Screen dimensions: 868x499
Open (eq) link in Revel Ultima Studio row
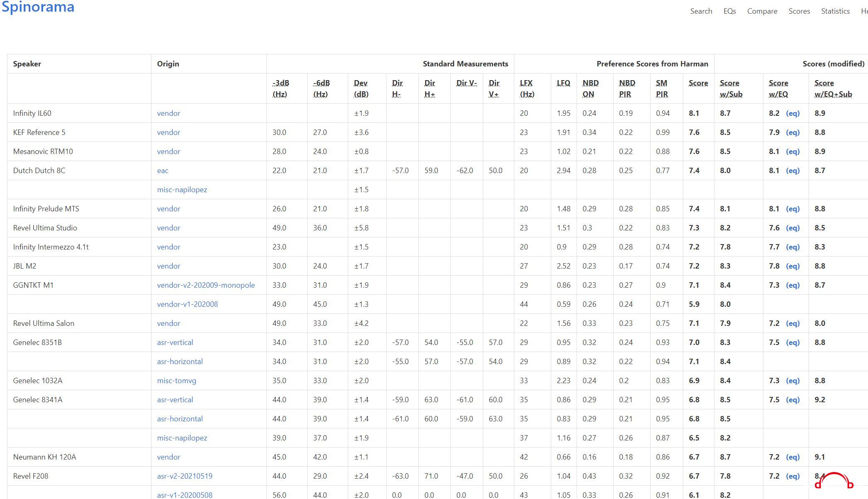coord(792,228)
